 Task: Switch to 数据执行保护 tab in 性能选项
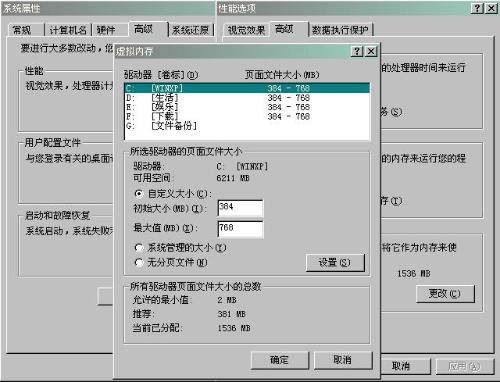pyautogui.click(x=341, y=30)
